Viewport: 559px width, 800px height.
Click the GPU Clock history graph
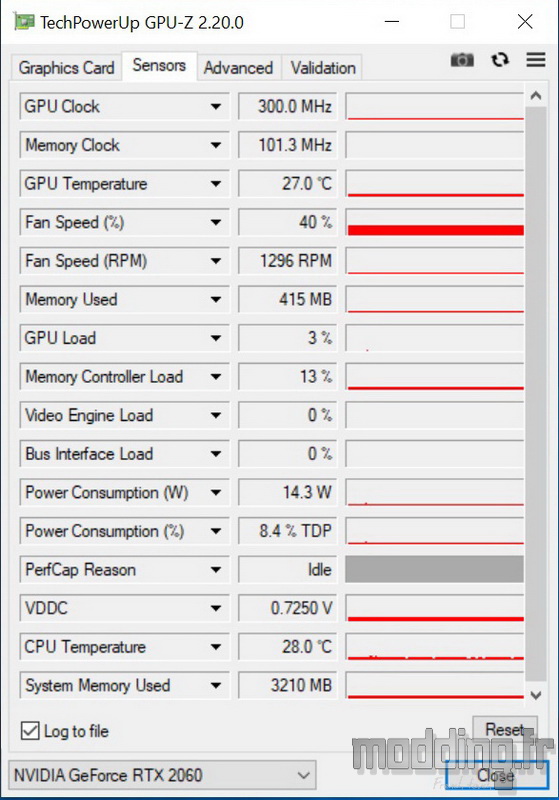tap(435, 106)
